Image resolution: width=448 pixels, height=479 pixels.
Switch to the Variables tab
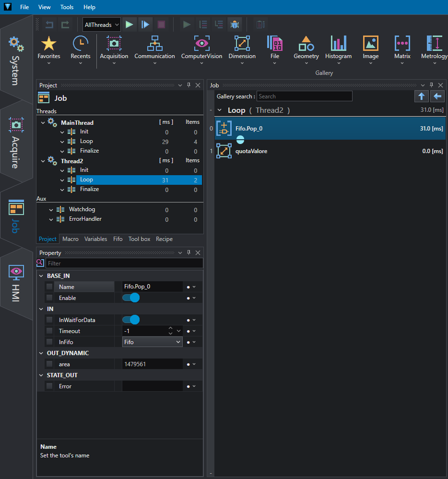95,239
